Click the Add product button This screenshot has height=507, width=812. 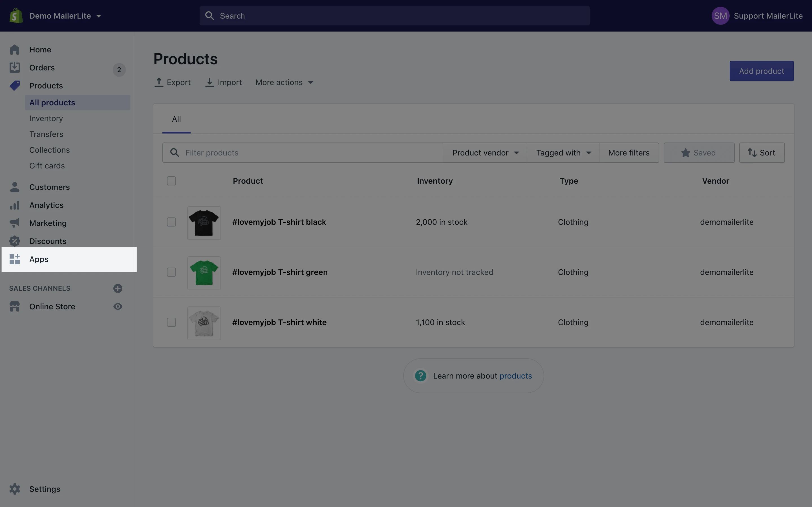click(761, 71)
